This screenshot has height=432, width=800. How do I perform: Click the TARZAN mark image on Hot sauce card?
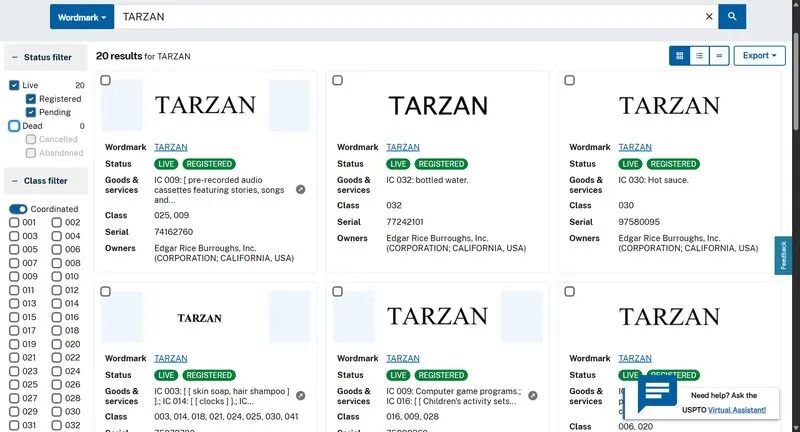669,106
